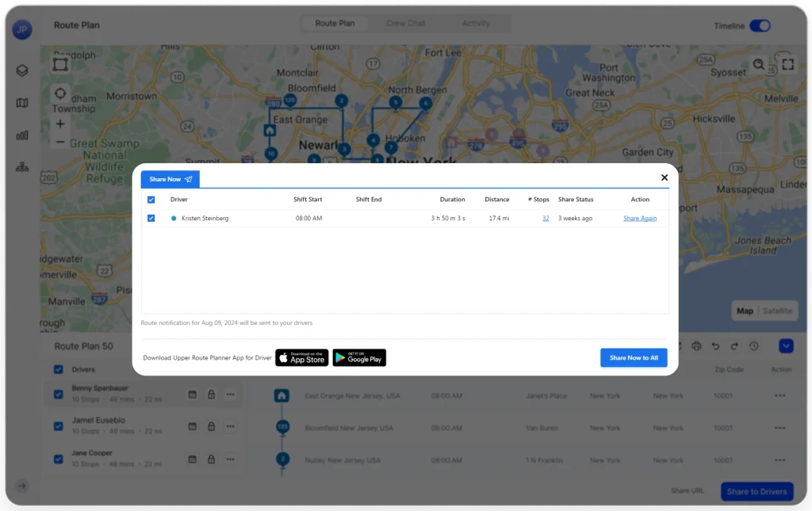Close the Share Now dialog
This screenshot has height=511, width=812.
(665, 177)
